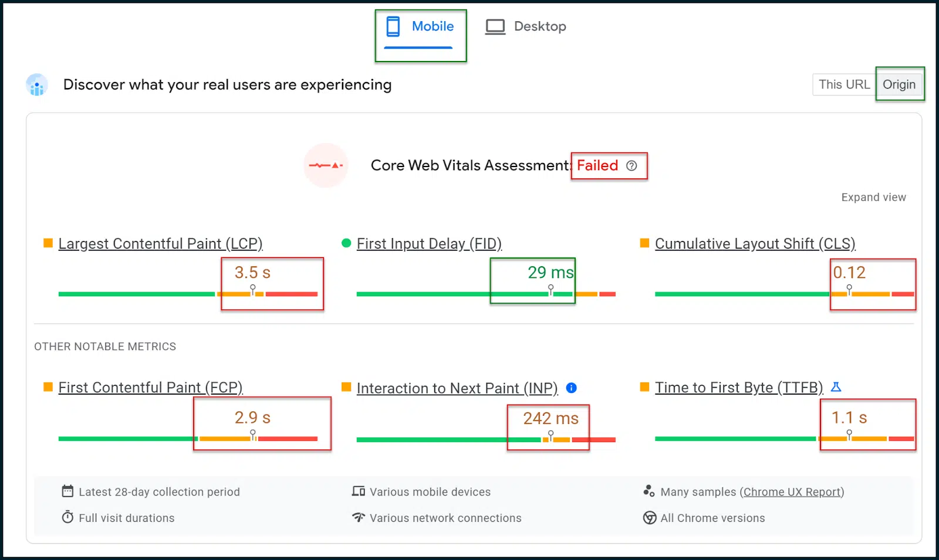
Task: Click the stopwatch icon for visit durations
Action: [x=67, y=517]
